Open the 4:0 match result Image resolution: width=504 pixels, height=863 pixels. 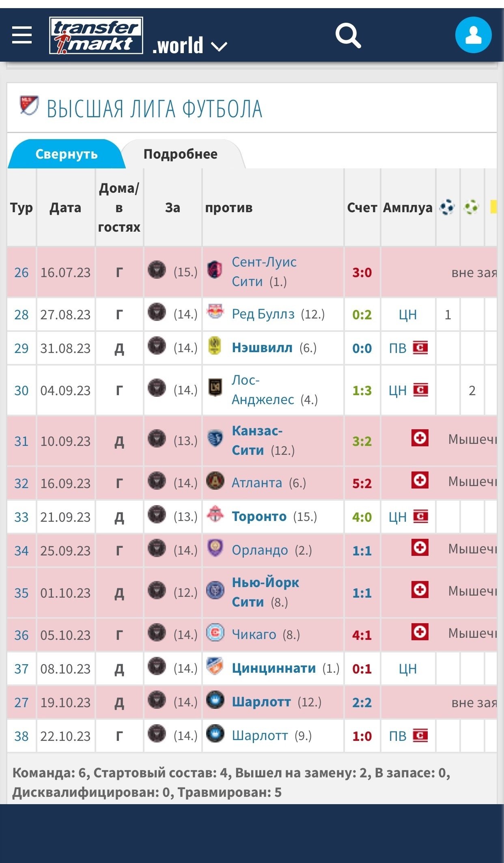pyautogui.click(x=362, y=517)
